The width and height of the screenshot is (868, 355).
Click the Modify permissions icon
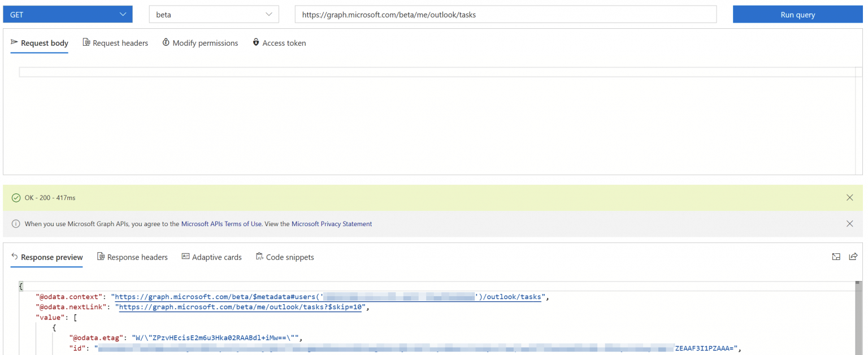166,42
